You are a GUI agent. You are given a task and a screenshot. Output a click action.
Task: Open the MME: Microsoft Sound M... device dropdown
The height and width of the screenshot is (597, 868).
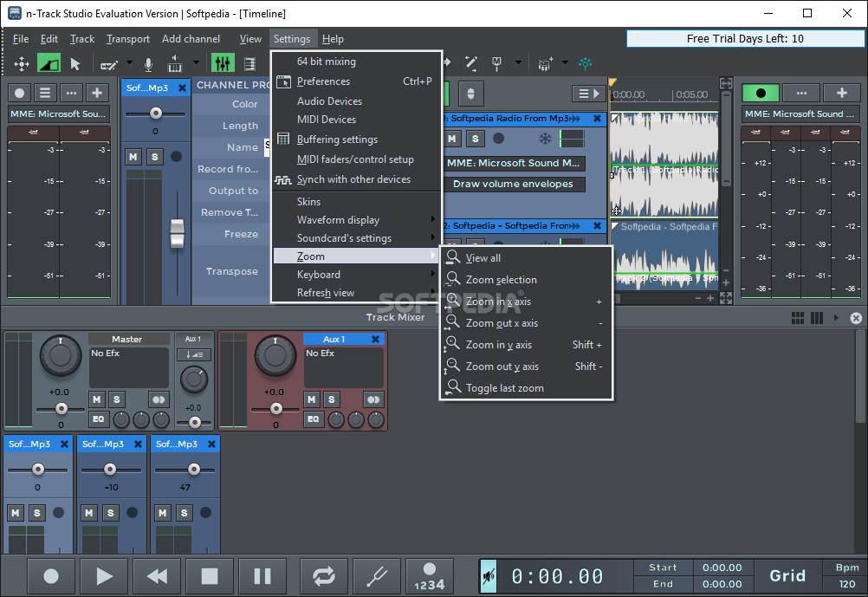[513, 163]
